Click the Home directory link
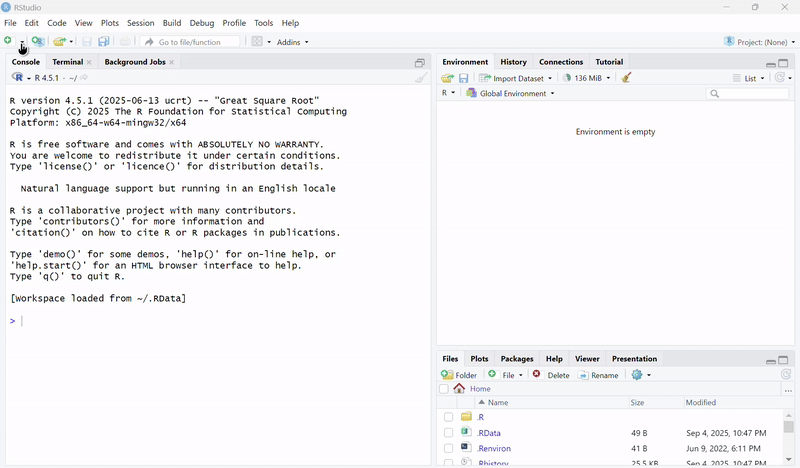The width and height of the screenshot is (800, 468). 480,389
